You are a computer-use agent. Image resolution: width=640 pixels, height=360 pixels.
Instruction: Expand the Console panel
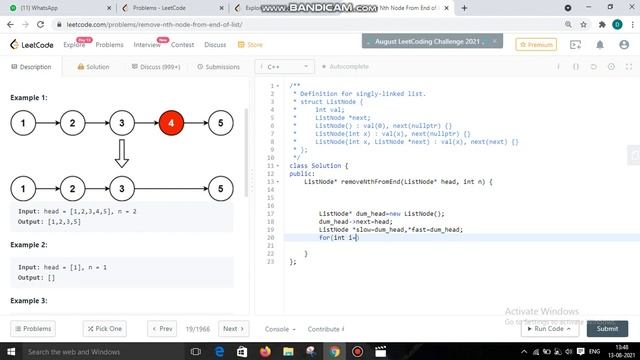click(280, 329)
